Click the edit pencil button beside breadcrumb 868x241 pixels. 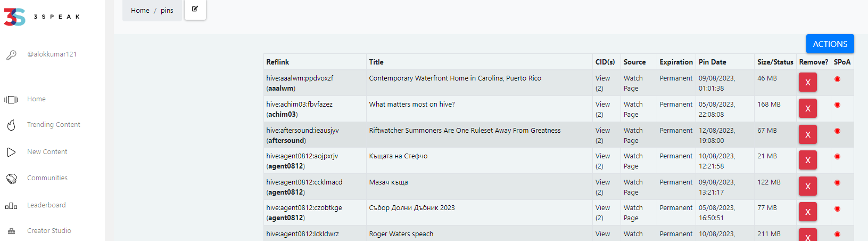[195, 9]
